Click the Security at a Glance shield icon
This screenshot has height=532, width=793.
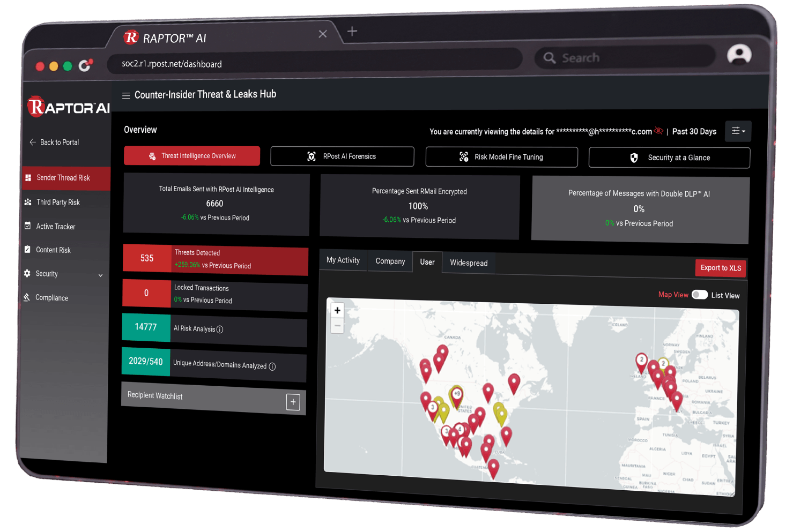tap(634, 158)
